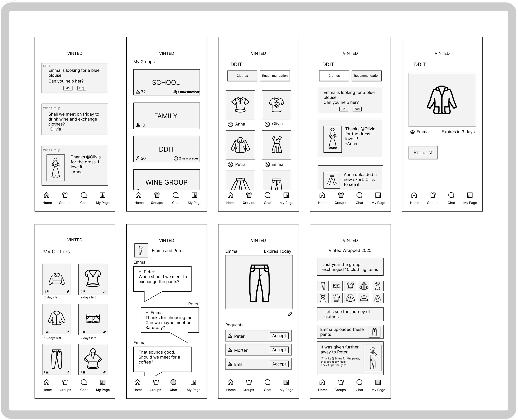Tap Groups icon on the Vinted Wrapped screen
The height and width of the screenshot is (420, 518).
click(341, 382)
